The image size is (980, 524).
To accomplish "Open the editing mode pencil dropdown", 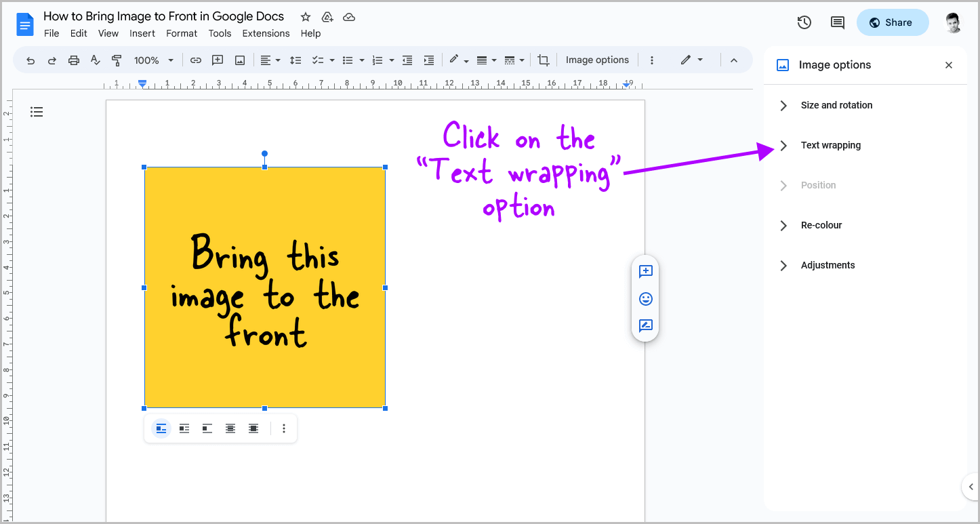I will point(692,60).
